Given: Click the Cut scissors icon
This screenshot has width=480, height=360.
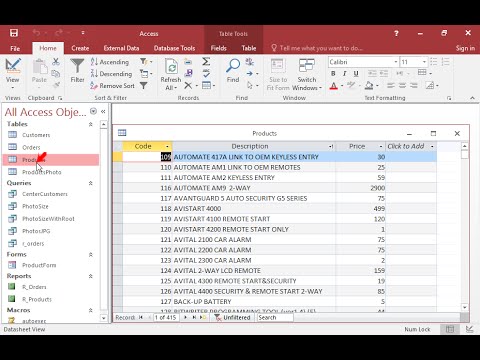Looking at the screenshot, I should tap(56, 62).
